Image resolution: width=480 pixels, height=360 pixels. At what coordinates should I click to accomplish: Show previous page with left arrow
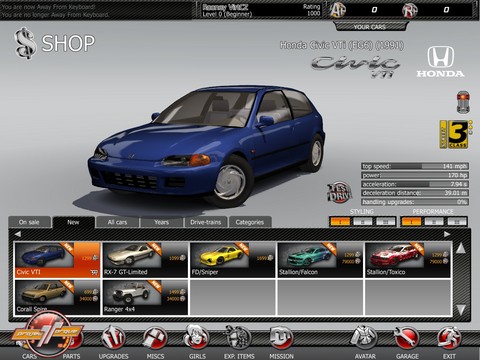[17, 234]
